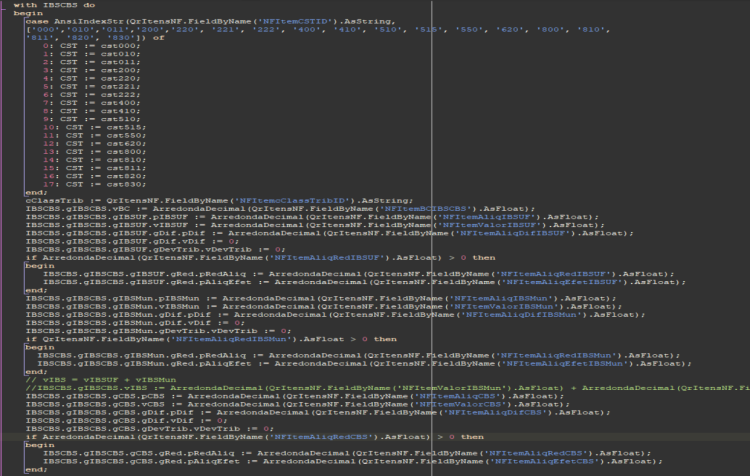Click 'IBSCBS.gIBSCBS.gIBSMun.vIBSMun' assignment target
Image resolution: width=750 pixels, height=476 pixels.
point(112,306)
